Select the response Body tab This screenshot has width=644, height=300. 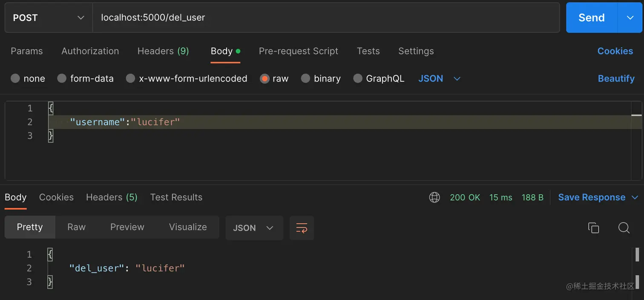(16, 197)
